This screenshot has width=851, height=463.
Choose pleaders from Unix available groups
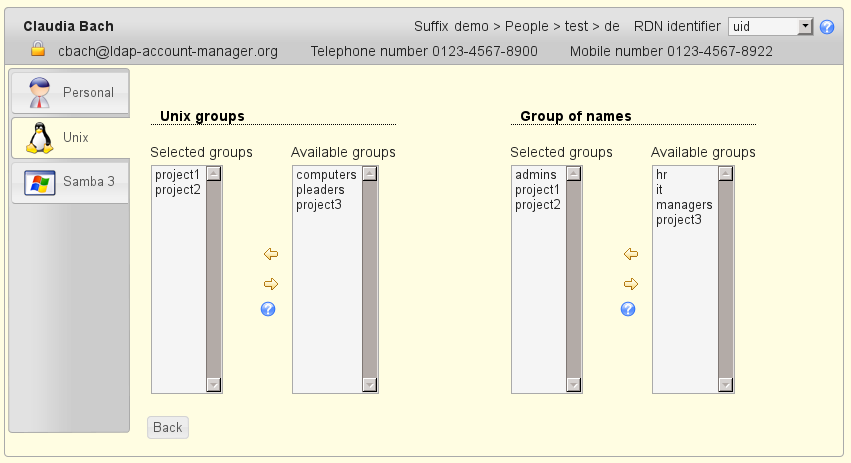pyautogui.click(x=320, y=190)
